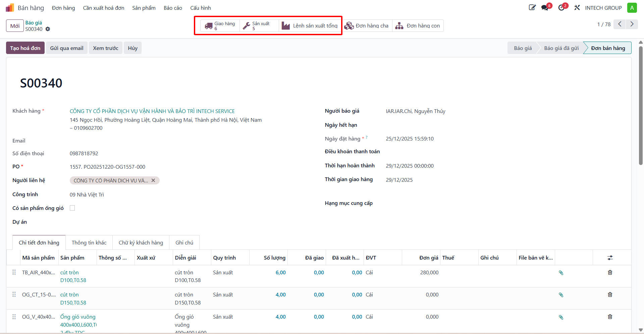The height and width of the screenshot is (334, 644).
Task: Open Sản xuất wrench smart button
Action: click(259, 26)
